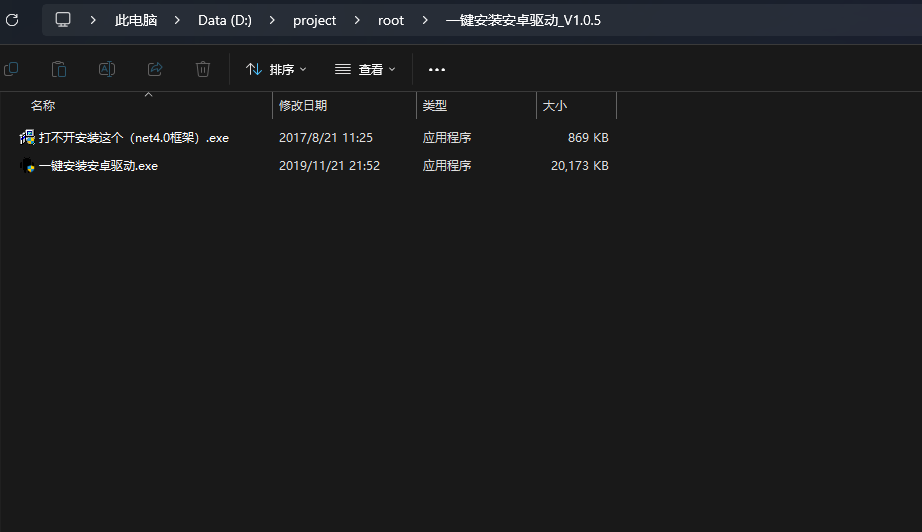Click the share toolbar icon
Screen dimensions: 922x532
pos(155,69)
